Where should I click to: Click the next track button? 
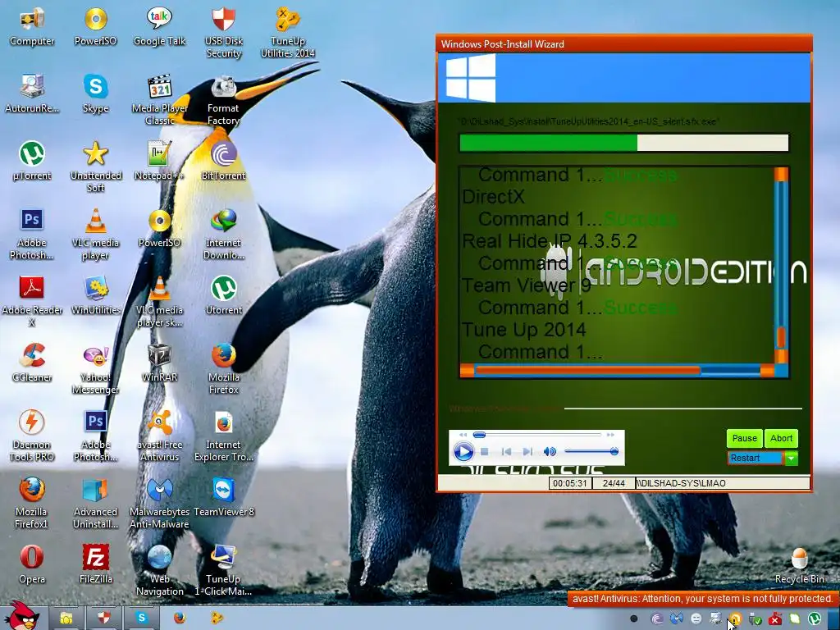click(527, 452)
